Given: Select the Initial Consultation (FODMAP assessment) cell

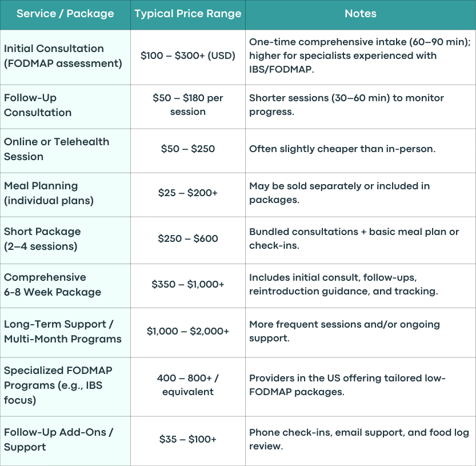Looking at the screenshot, I should tap(65, 57).
